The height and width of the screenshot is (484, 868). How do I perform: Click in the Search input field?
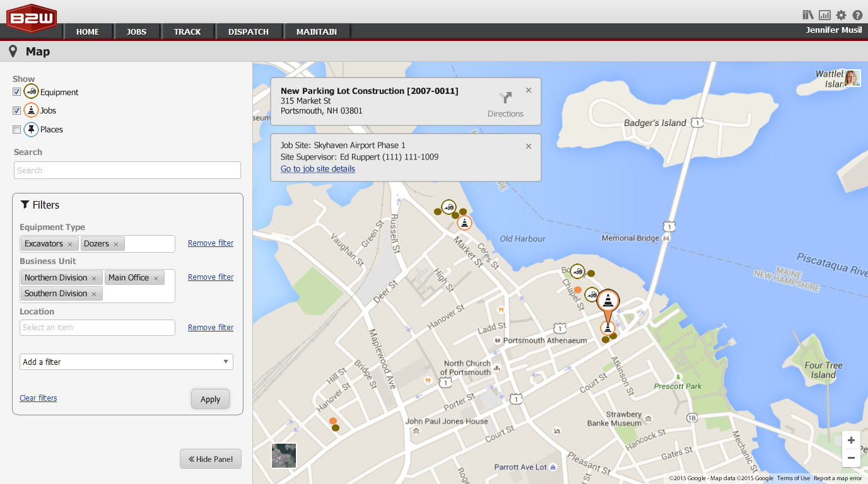pyautogui.click(x=127, y=170)
